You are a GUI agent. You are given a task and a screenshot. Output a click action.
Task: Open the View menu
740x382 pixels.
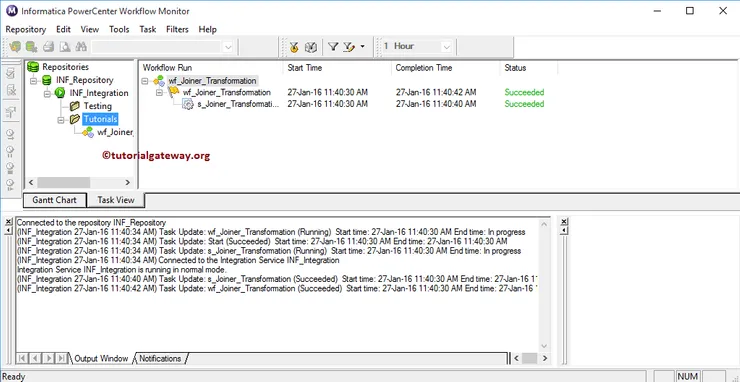[x=90, y=29]
